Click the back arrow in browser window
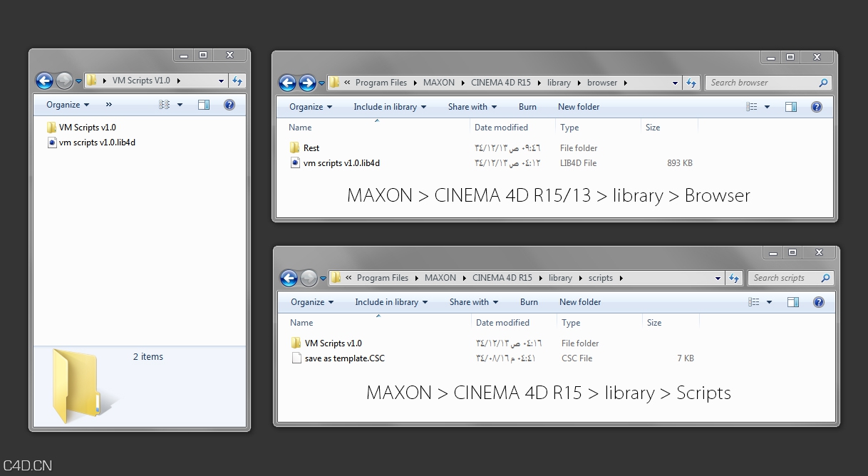Viewport: 868px width, 476px height. [x=287, y=83]
